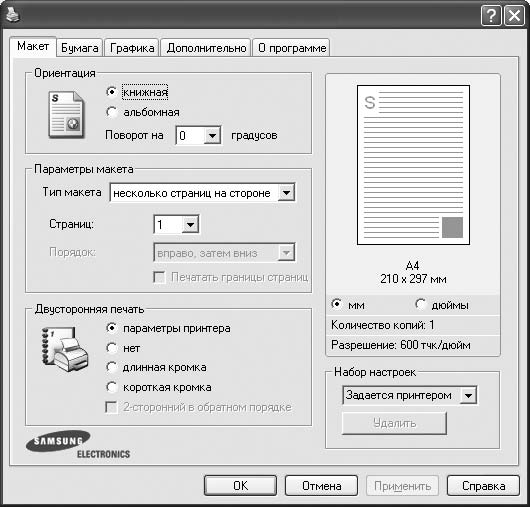Click the Отмена button
Viewport: 530px width, 507px height.
click(321, 486)
